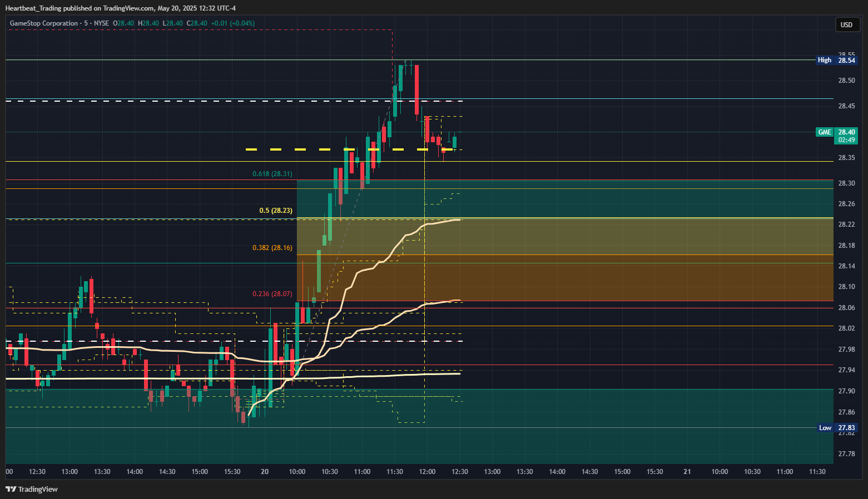Screen dimensions: 868x499
Task: Click the 28.14 price axis label
Action: pos(846,266)
